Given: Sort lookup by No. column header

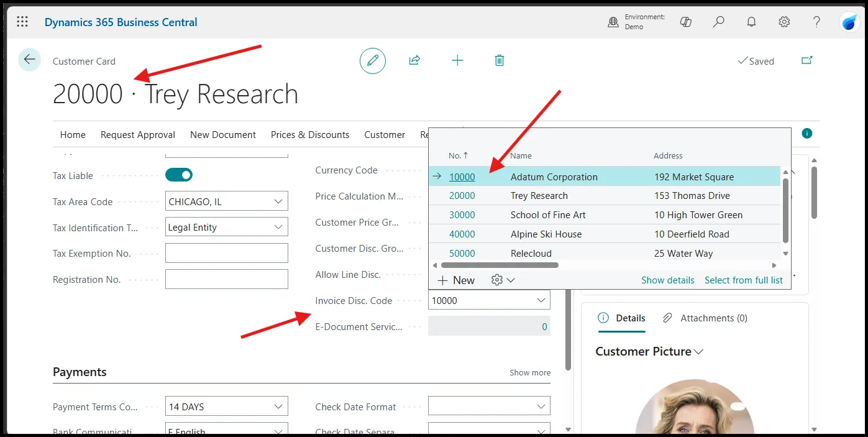Looking at the screenshot, I should pyautogui.click(x=459, y=155).
